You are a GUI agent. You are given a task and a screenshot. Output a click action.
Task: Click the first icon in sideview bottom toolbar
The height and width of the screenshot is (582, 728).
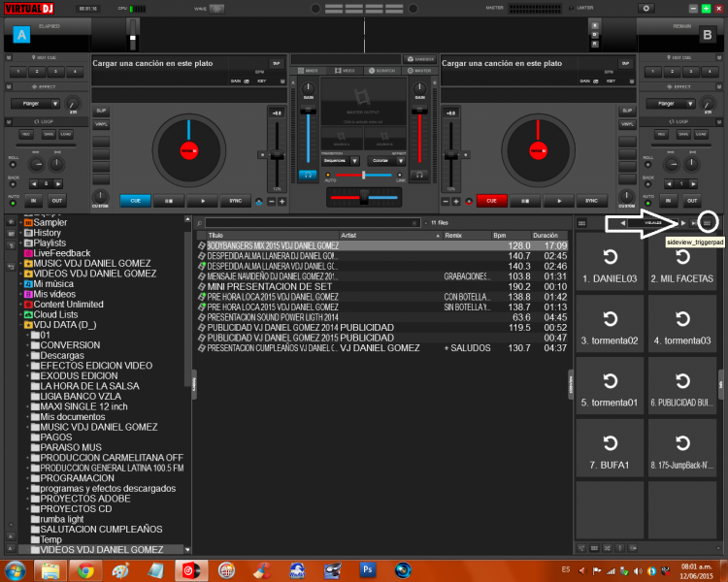pyautogui.click(x=581, y=548)
